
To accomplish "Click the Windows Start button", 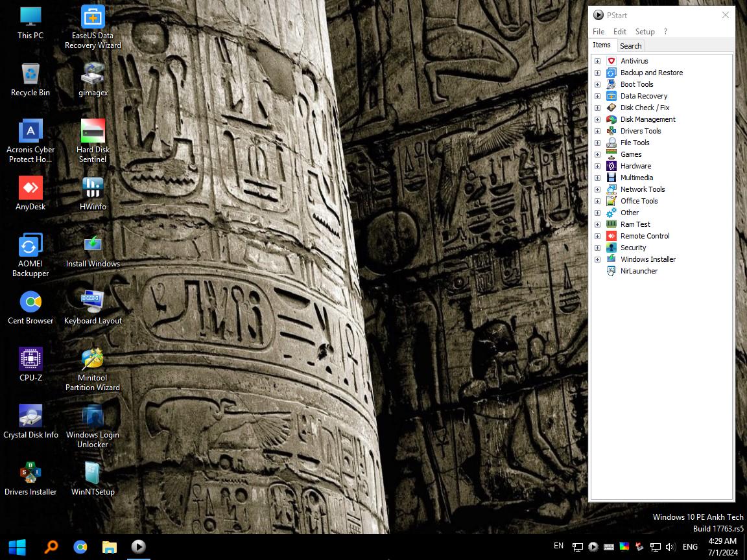I will coord(18,546).
